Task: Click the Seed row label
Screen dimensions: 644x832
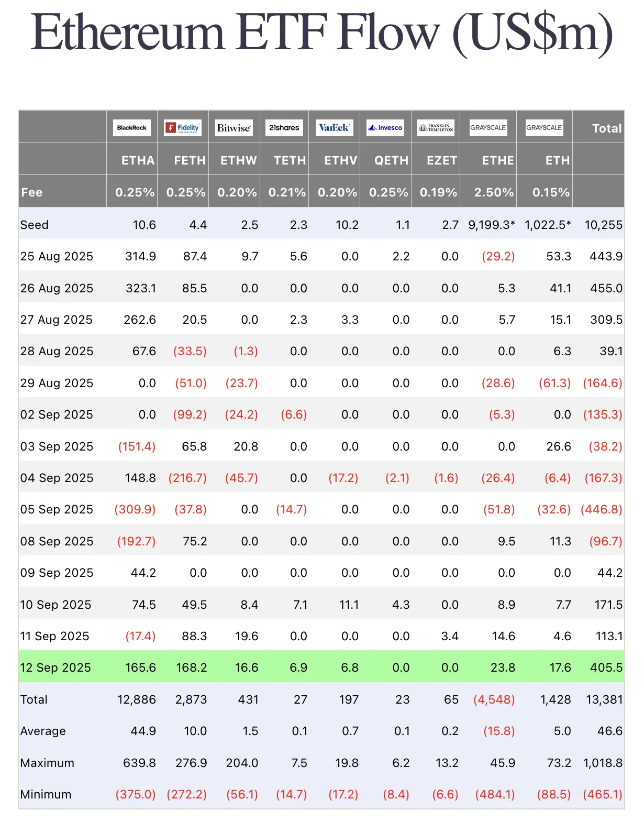Action: point(35,225)
